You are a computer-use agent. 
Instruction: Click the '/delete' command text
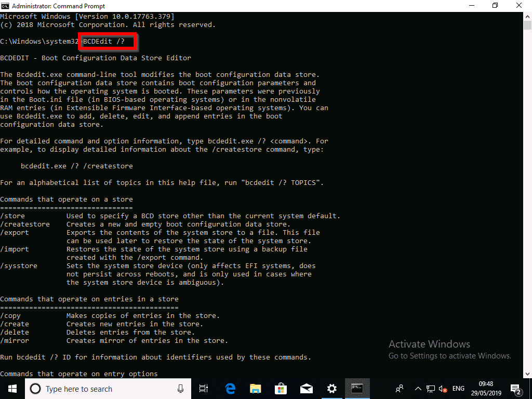pos(15,332)
